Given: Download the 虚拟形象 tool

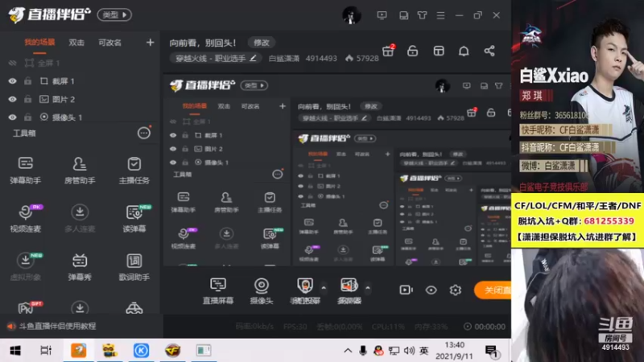Looking at the screenshot, I should pyautogui.click(x=26, y=267).
